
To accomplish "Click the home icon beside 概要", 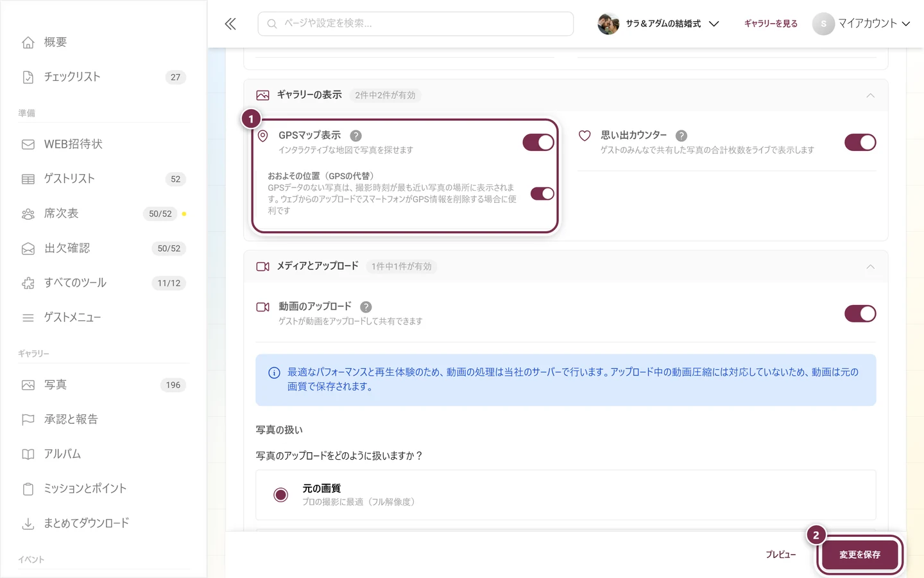I will [28, 42].
